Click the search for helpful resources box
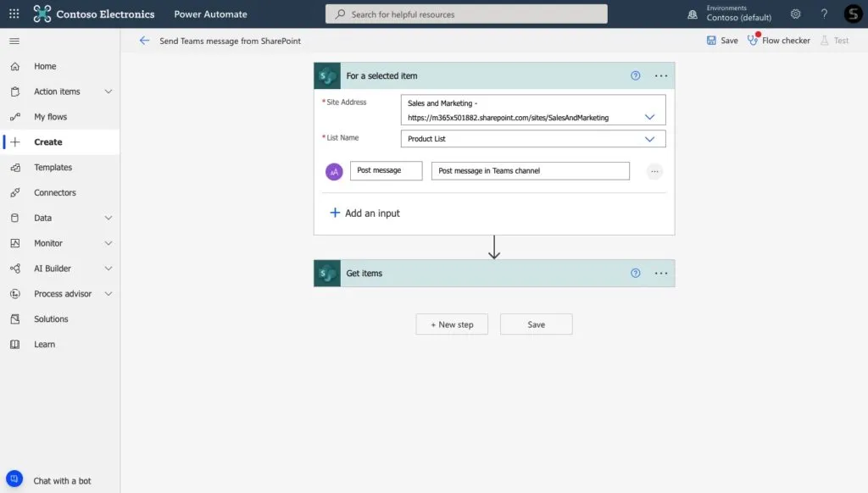The width and height of the screenshot is (868, 493). 466,14
